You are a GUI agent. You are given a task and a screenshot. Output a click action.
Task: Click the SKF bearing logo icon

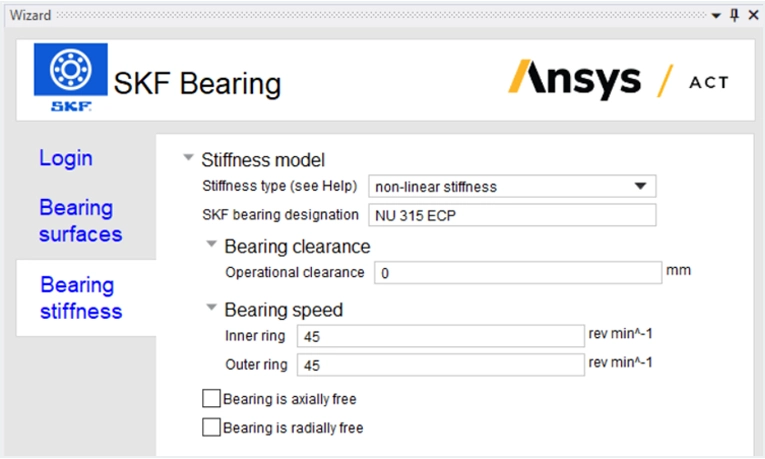[x=71, y=77]
